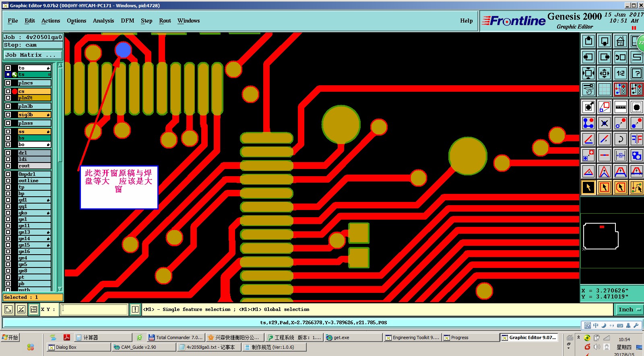Click the red color dot on cs layer
Image resolution: width=644 pixels, height=356 pixels.
(x=15, y=91)
